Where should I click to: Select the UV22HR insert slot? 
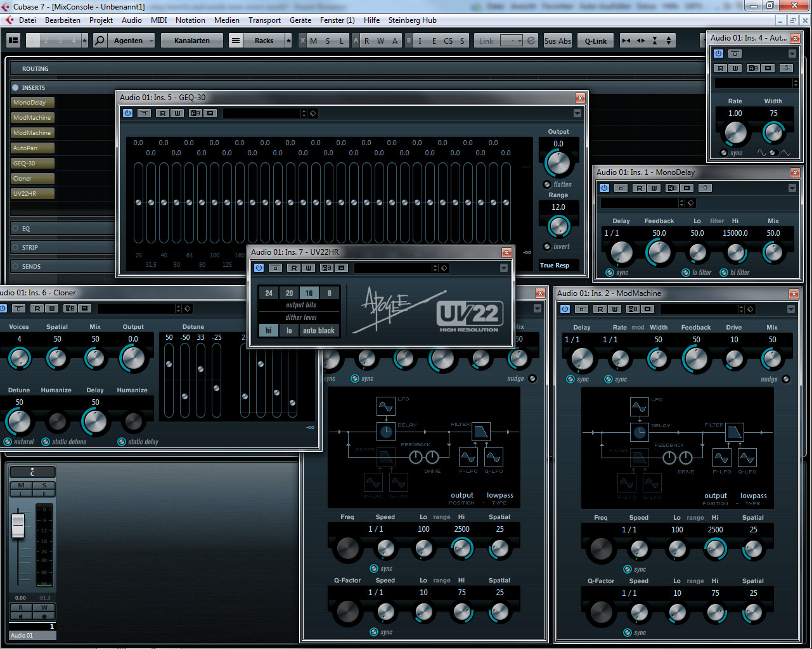coord(33,194)
